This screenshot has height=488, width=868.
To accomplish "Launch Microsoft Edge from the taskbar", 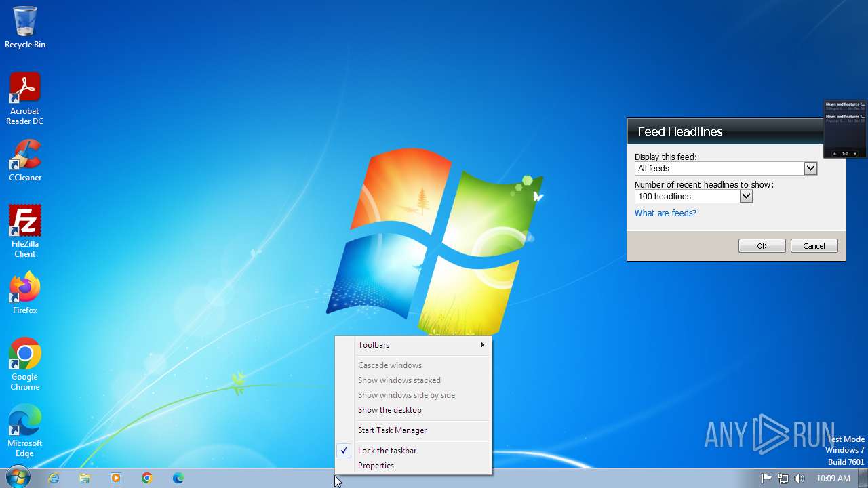I will 178,478.
